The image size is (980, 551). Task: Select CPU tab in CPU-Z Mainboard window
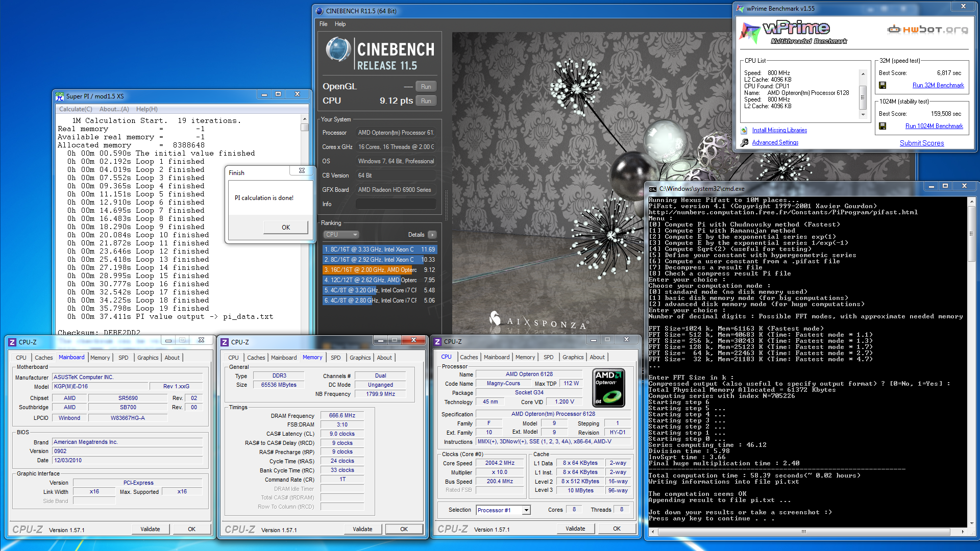[x=21, y=358]
